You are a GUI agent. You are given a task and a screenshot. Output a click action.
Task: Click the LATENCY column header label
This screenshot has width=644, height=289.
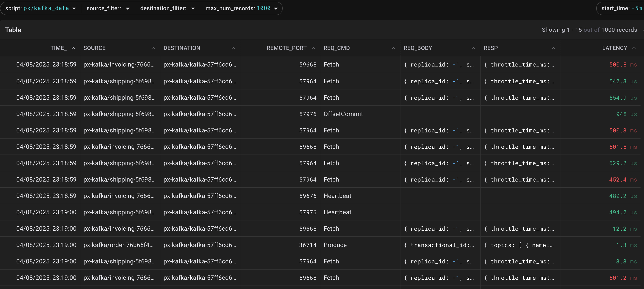(x=615, y=48)
